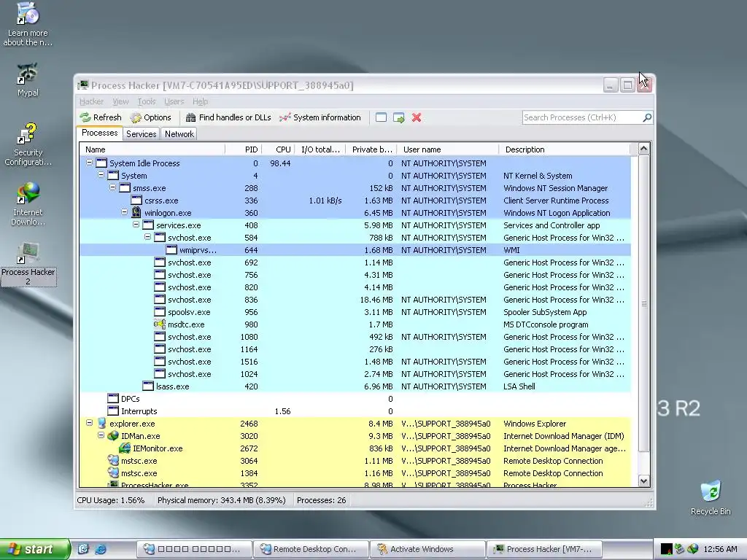
Task: Open the Help menu
Action: pos(200,101)
